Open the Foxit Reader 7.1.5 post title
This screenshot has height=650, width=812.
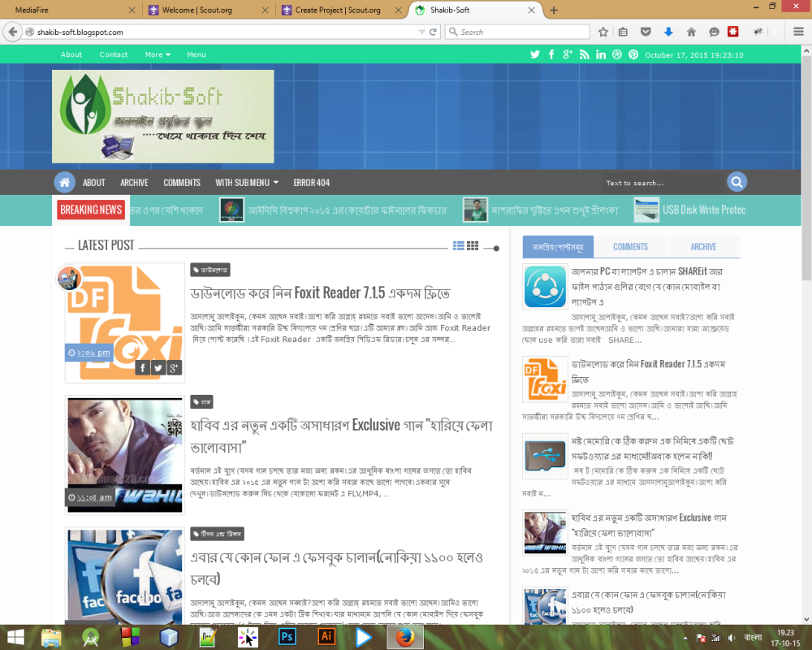tap(320, 293)
